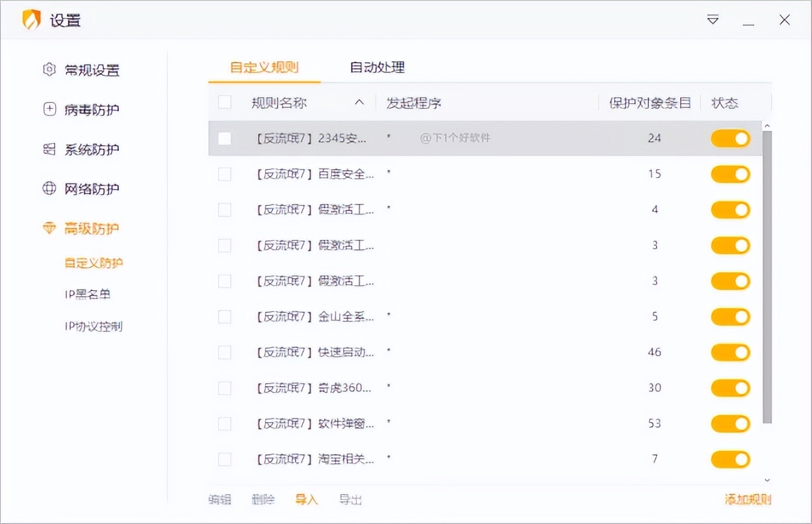812x524 pixels.
Task: Click the Huorong shield logo icon
Action: (x=31, y=20)
